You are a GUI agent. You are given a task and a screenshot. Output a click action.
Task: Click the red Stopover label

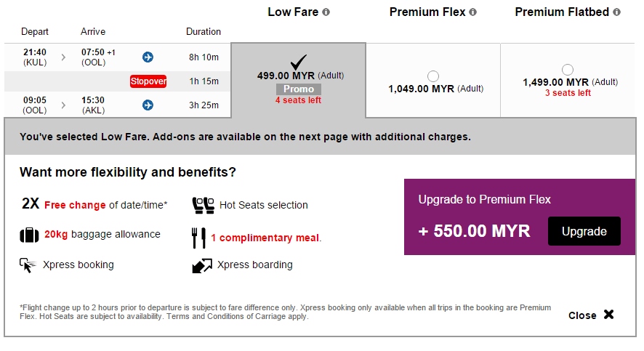click(148, 81)
